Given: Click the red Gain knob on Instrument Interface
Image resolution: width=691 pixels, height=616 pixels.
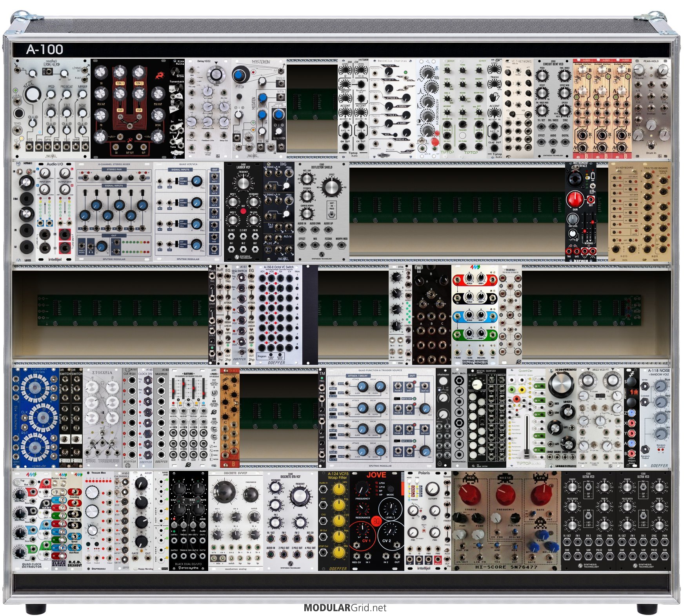Looking at the screenshot, I should (x=575, y=199).
